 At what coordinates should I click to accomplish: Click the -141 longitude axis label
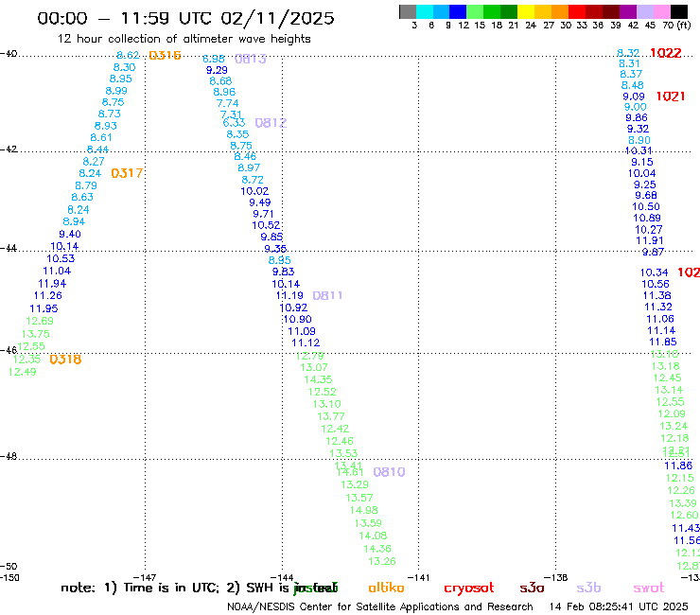pos(419,577)
